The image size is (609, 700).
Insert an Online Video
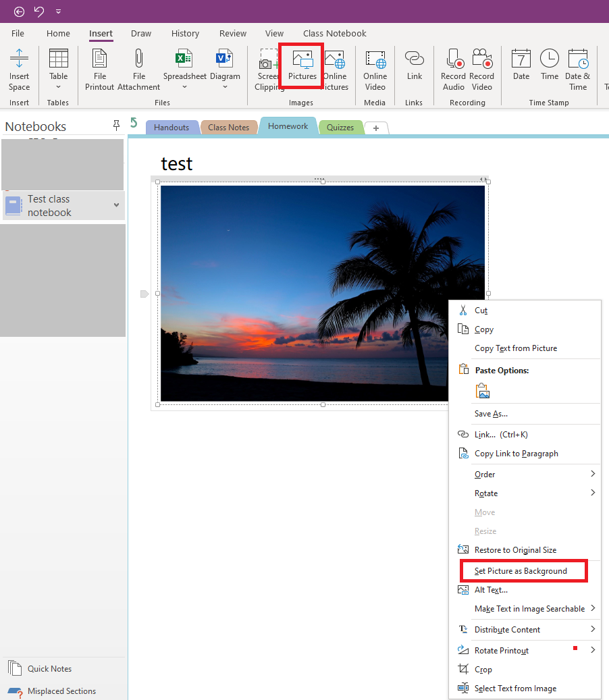375,70
